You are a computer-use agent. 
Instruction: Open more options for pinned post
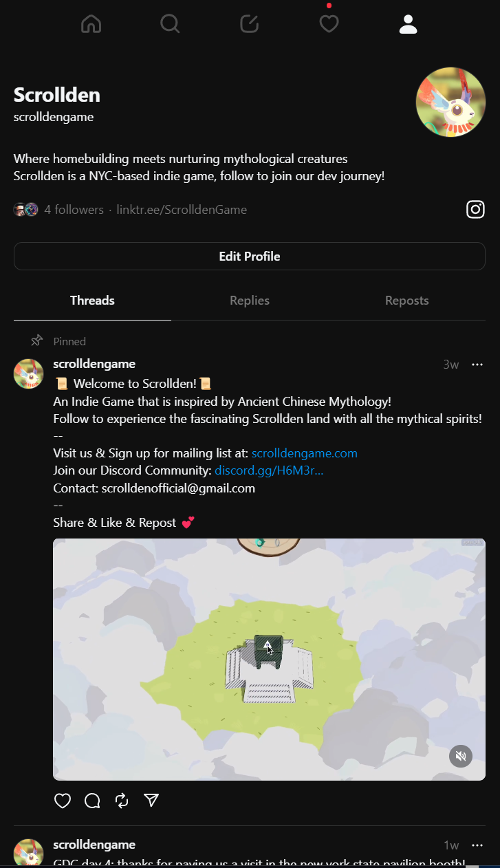click(x=477, y=365)
